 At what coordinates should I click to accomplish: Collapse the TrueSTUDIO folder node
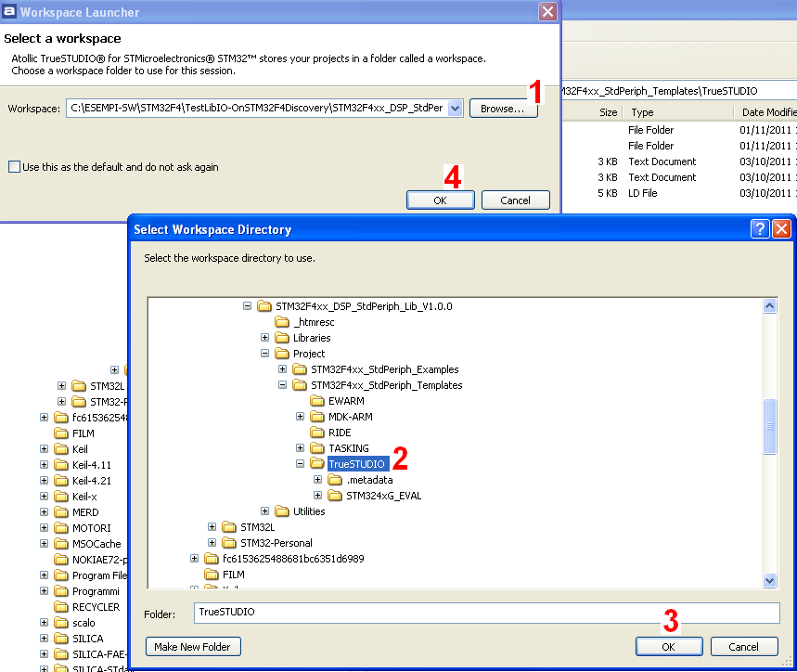(301, 463)
